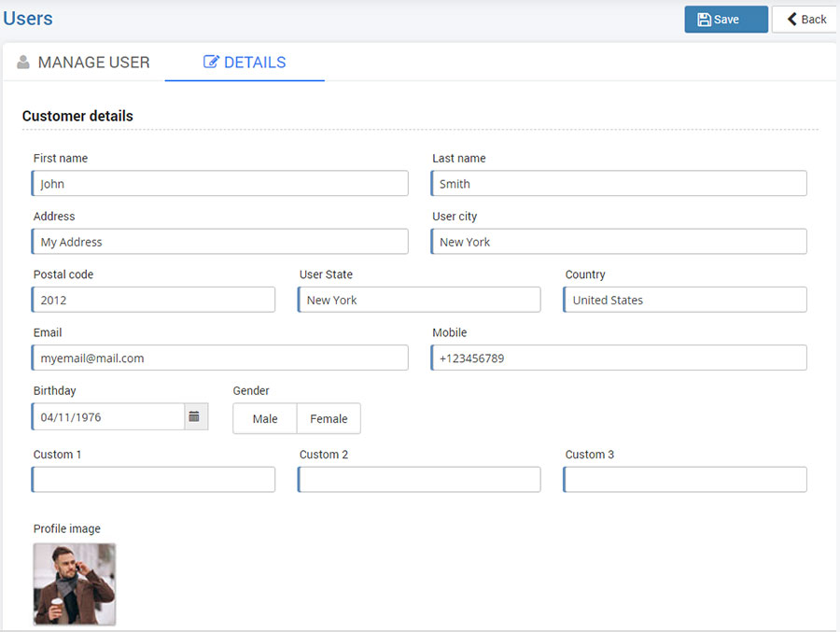Image resolution: width=840 pixels, height=632 pixels.
Task: Select Male gender option
Action: (x=265, y=418)
